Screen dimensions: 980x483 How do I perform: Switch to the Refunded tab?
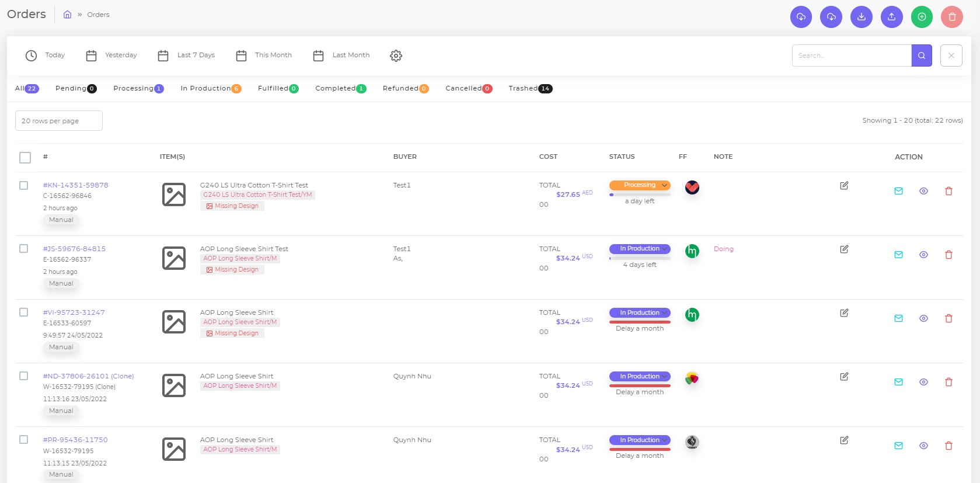[x=406, y=89]
